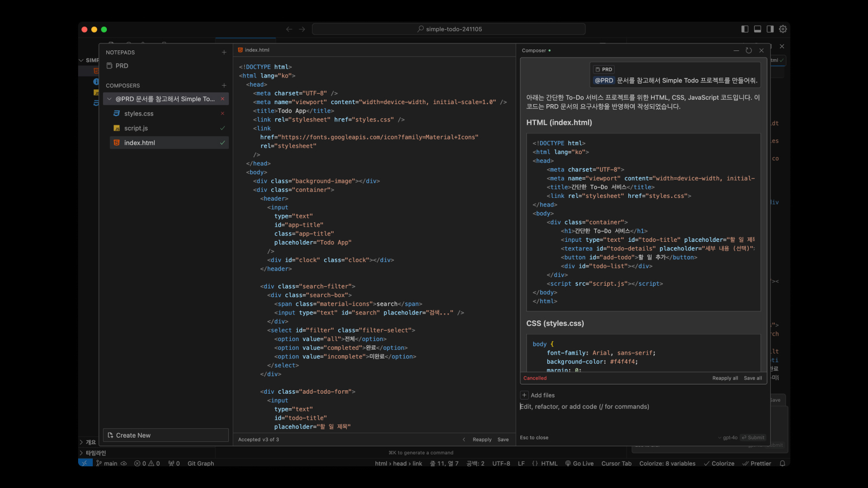Image resolution: width=868 pixels, height=488 pixels.
Task: Start Go Live server
Action: [x=579, y=464]
